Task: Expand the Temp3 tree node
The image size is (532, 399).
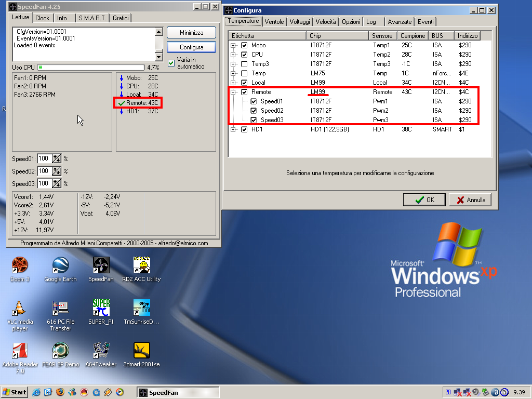Action: coord(233,64)
